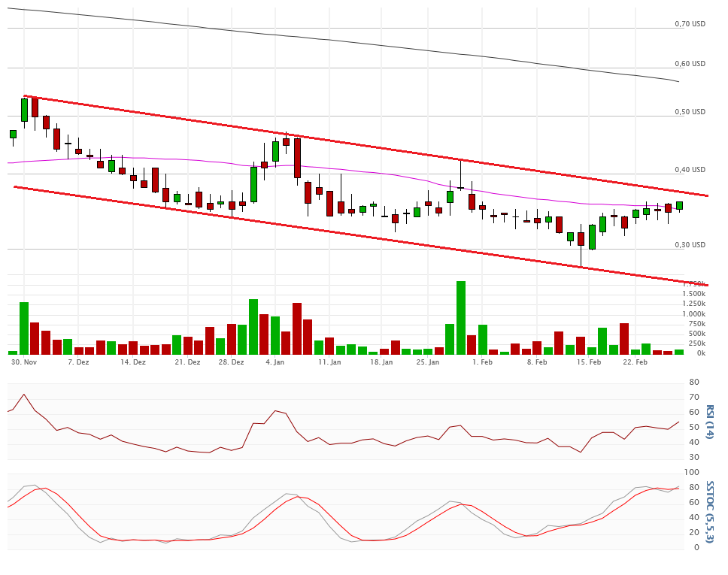Click the 4. Jan date label

point(275,362)
